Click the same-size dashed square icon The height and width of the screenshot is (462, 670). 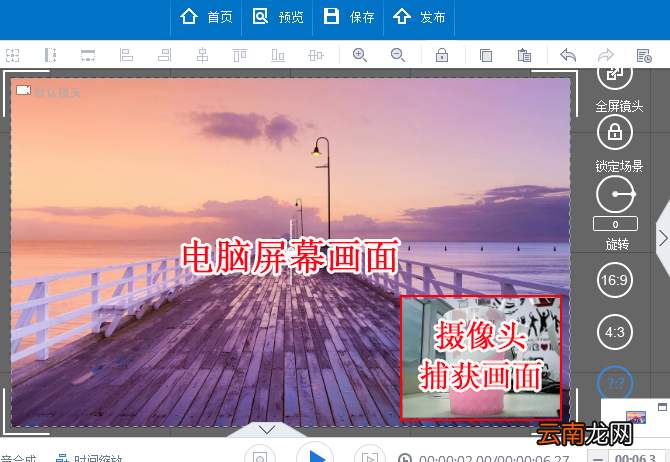pos(12,55)
